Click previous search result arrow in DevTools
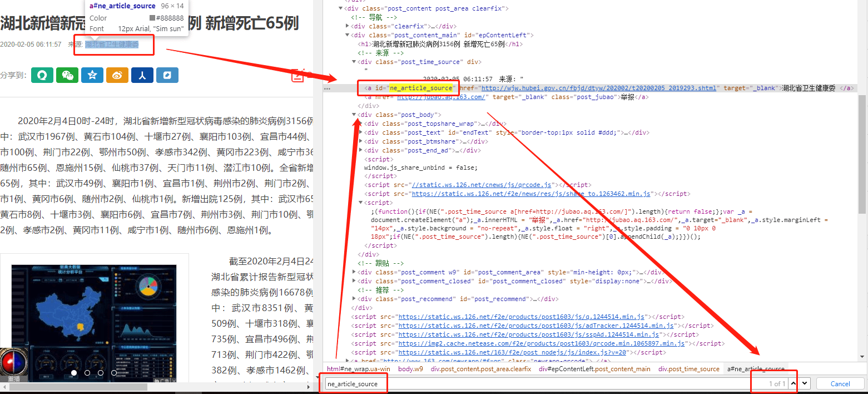This screenshot has width=868, height=394. coord(793,383)
